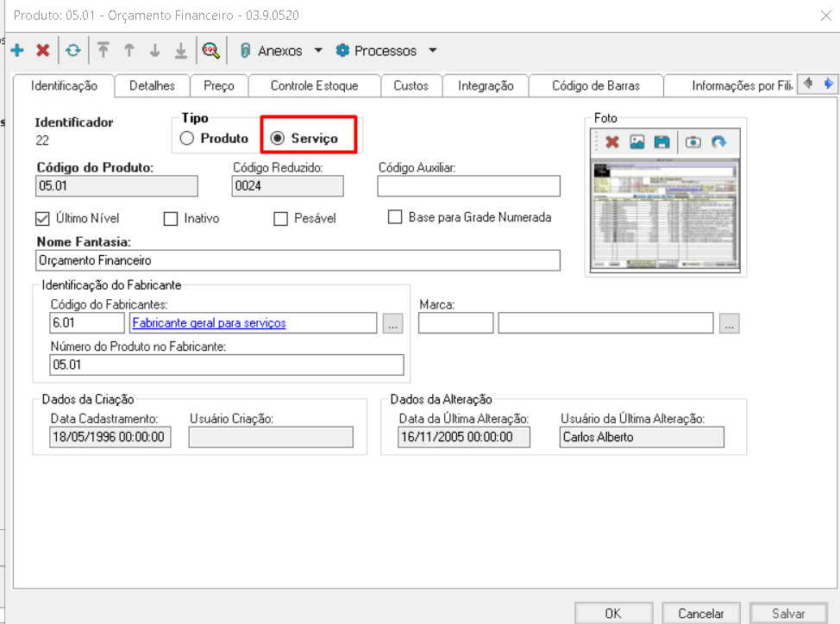Image resolution: width=840 pixels, height=624 pixels.
Task: Open Fabricante lookup ellipsis button
Action: click(x=392, y=323)
